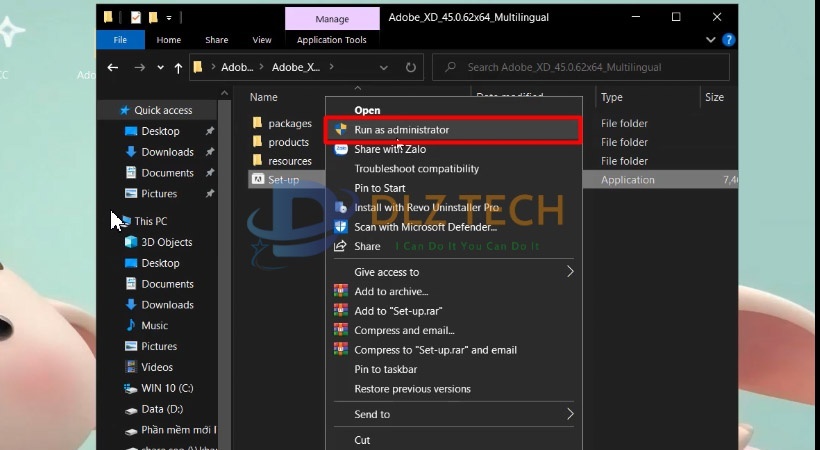
Task: Click Pin to Start entry
Action: pyautogui.click(x=380, y=188)
